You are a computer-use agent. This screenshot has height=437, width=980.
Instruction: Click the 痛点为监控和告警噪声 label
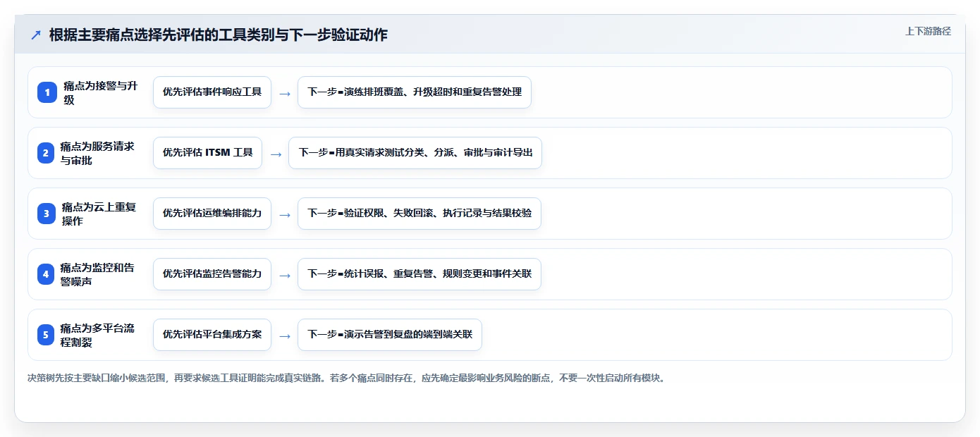coord(98,274)
